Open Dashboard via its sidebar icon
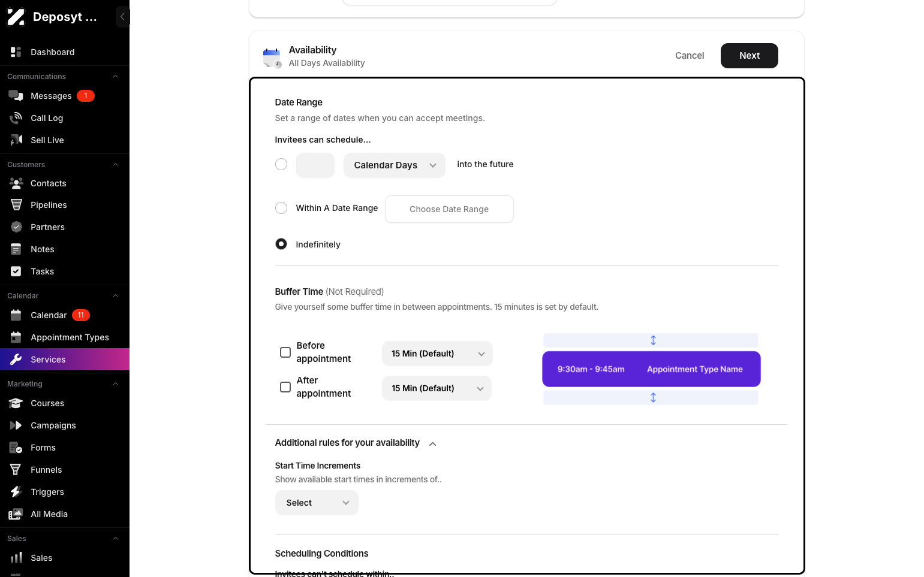Viewport: 924px width, 577px height. pos(16,52)
